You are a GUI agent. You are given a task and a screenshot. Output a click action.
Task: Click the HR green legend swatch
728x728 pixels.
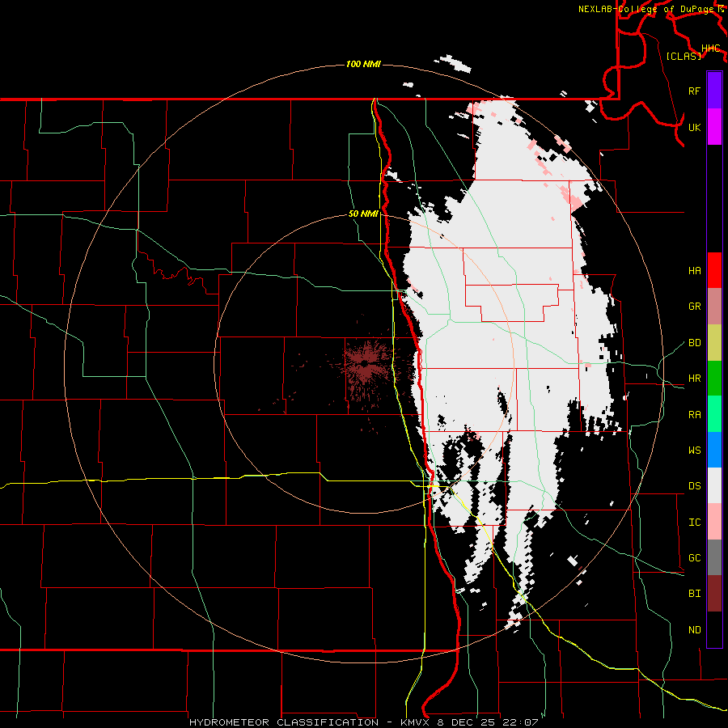tap(714, 379)
